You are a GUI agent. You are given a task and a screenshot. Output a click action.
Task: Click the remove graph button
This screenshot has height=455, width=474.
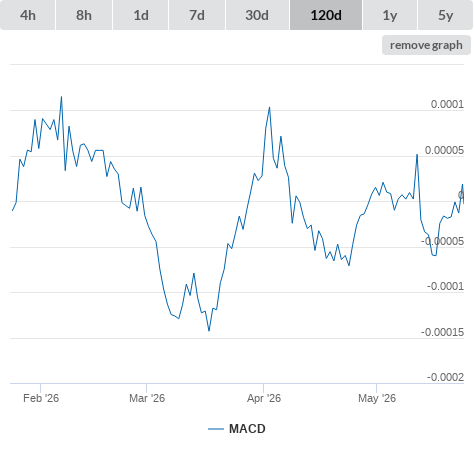[426, 45]
